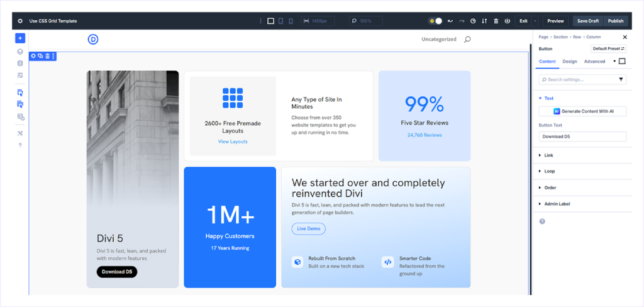Image resolution: width=644 pixels, height=307 pixels.
Task: Click the Publish button
Action: 616,21
